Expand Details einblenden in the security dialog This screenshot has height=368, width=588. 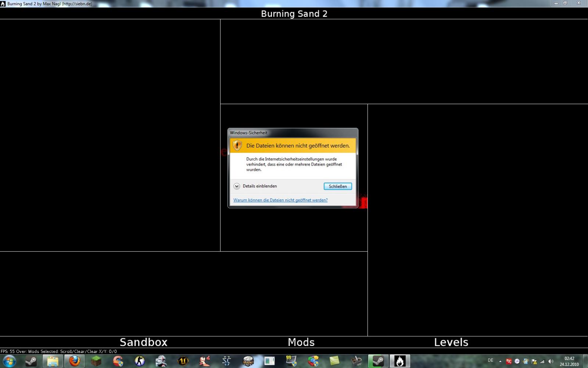click(237, 186)
